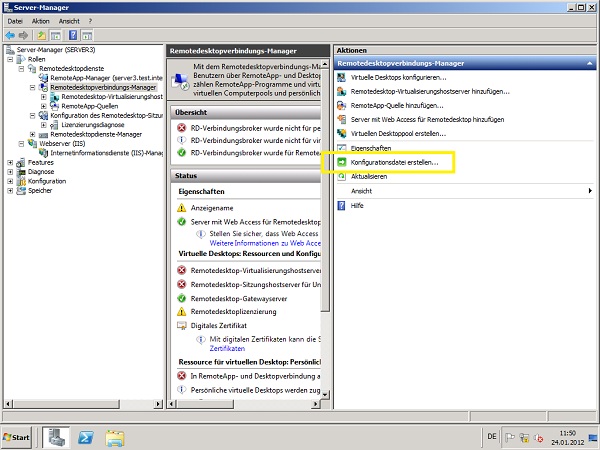Expand the Remotedesktopdienste-Manager node
The width and height of the screenshot is (600, 450).
[x=33, y=134]
